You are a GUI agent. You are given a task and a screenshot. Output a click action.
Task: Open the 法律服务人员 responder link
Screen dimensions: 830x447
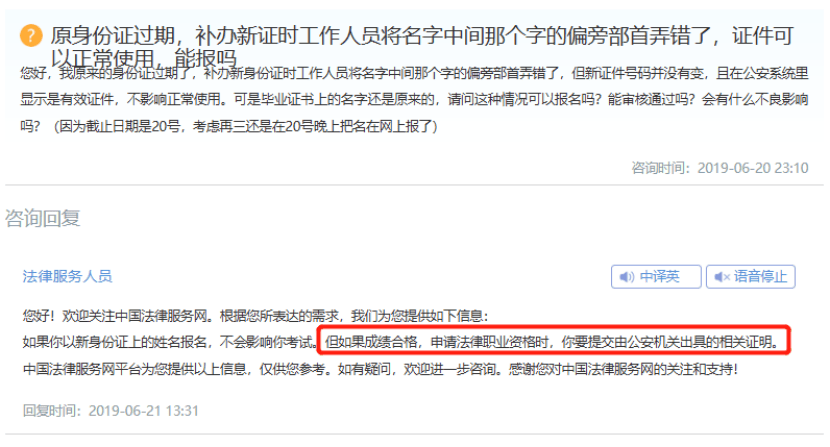(x=67, y=276)
